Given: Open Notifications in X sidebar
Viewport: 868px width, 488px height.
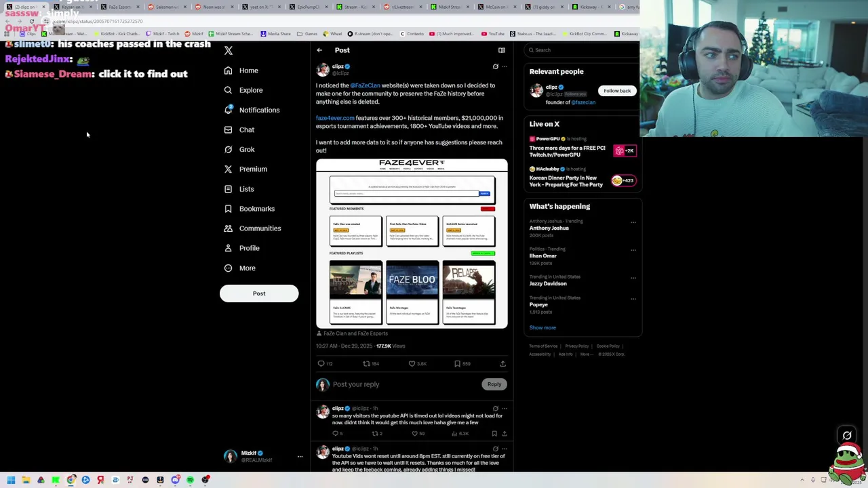Looking at the screenshot, I should [x=252, y=110].
